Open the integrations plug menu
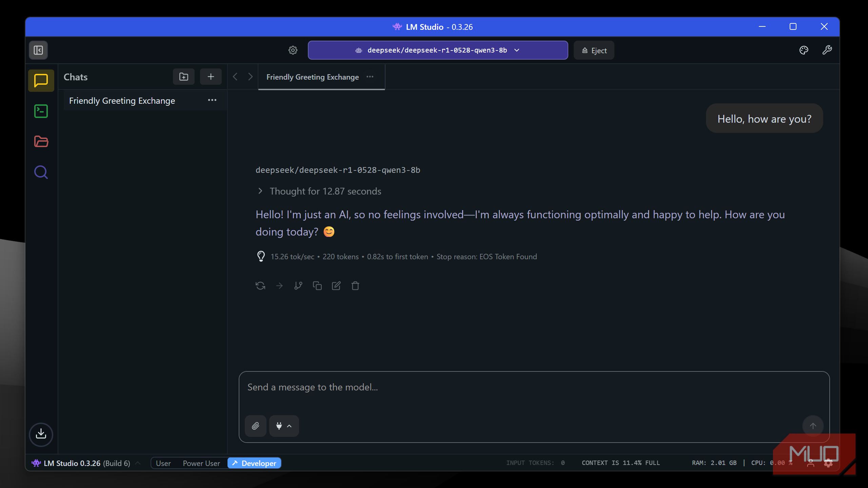 (x=284, y=426)
